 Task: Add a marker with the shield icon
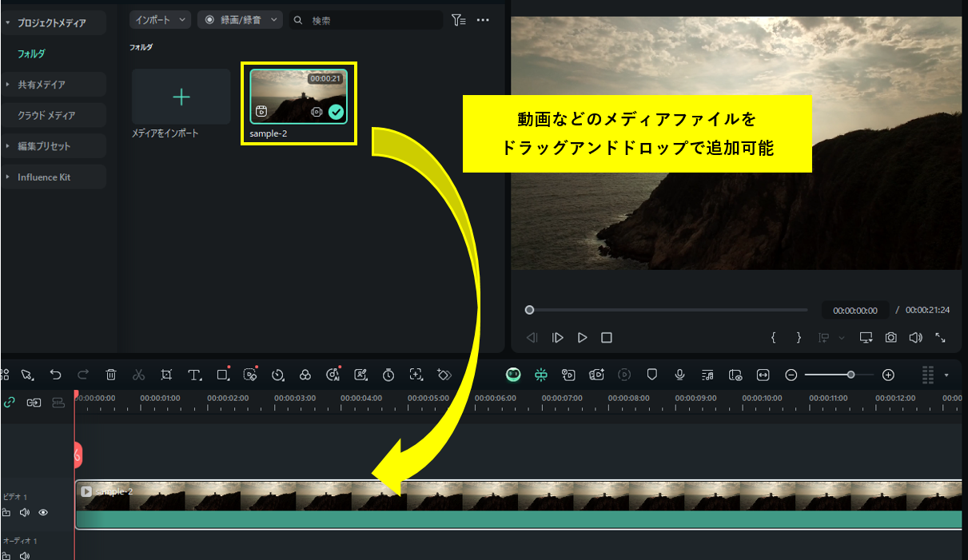[651, 375]
